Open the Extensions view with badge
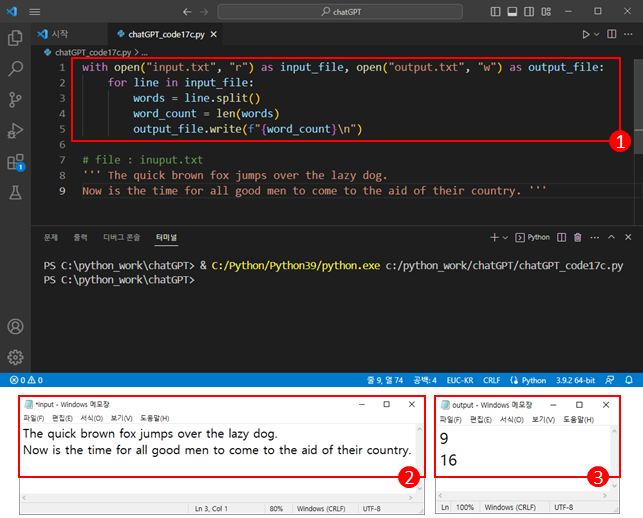 click(x=16, y=162)
